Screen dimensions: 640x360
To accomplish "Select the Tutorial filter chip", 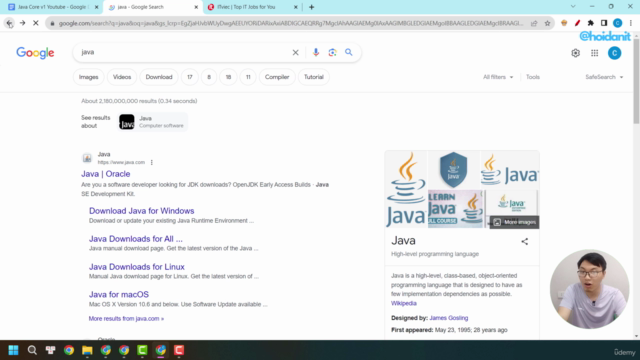I will pos(313,77).
